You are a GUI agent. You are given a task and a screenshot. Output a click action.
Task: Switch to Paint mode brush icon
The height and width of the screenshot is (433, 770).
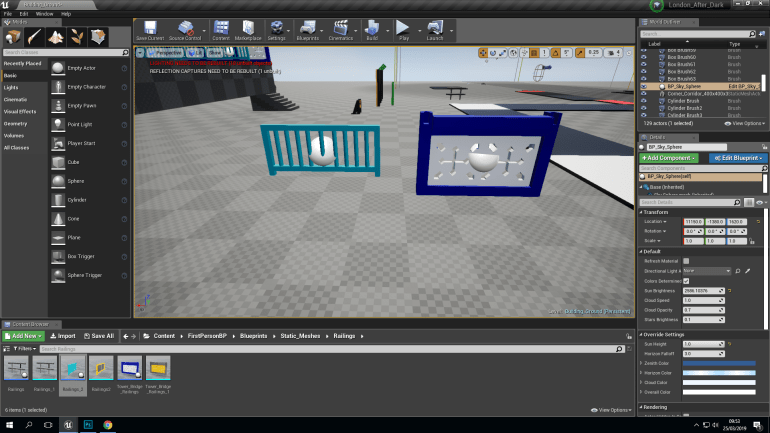point(34,37)
